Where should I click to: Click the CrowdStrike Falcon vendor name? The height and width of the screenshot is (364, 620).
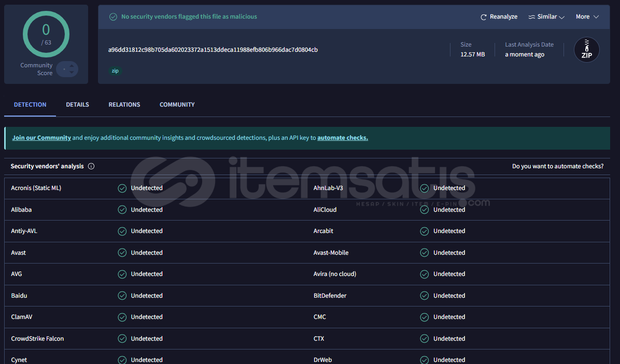click(x=37, y=339)
